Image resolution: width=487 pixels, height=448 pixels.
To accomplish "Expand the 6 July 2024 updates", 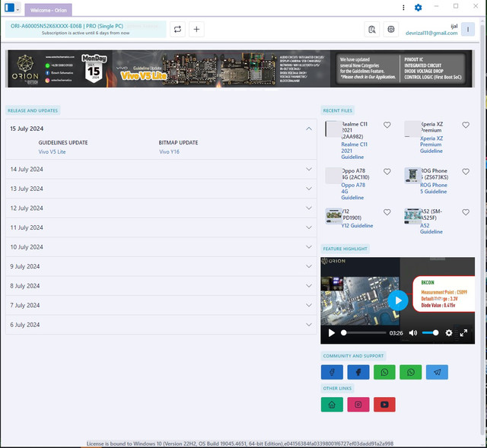I will (161, 325).
